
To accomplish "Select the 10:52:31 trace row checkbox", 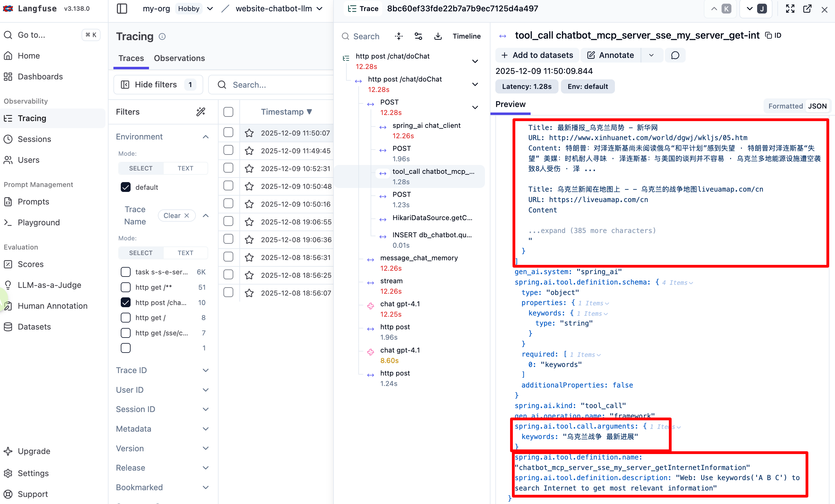I will click(228, 168).
